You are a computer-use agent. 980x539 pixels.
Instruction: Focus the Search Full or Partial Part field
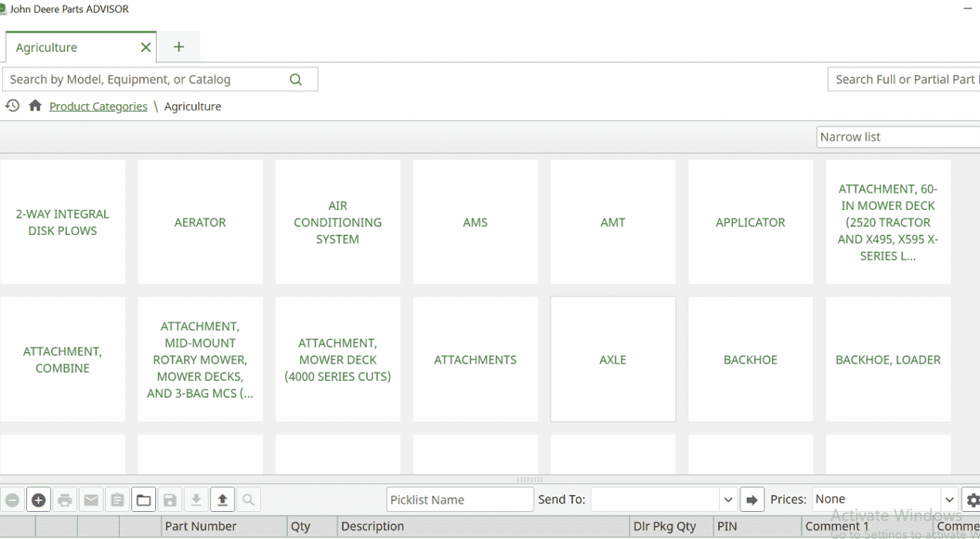904,80
